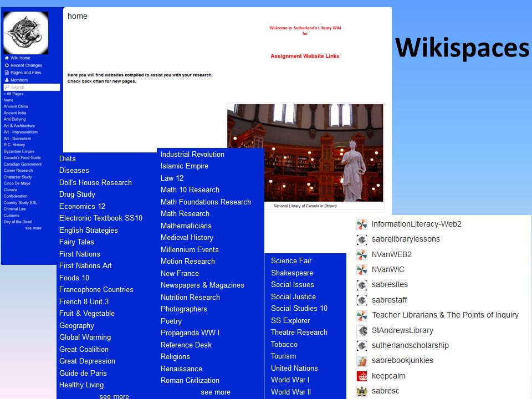
Task: Collapse the All Pages list
Action: pos(13,94)
